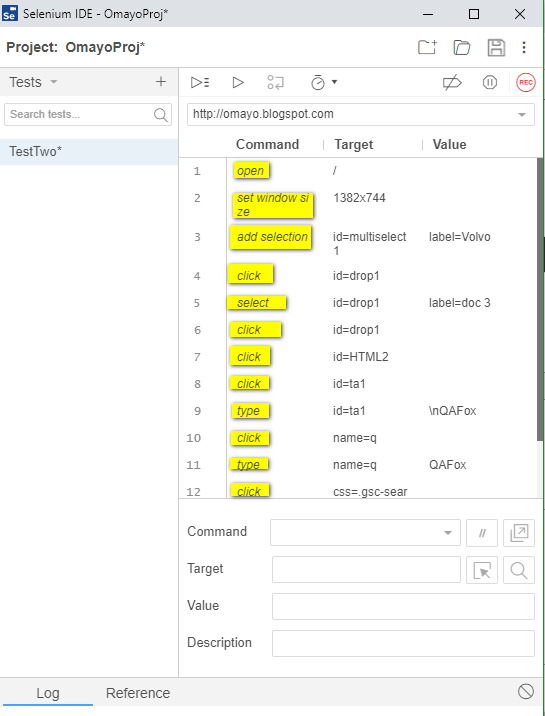The width and height of the screenshot is (545, 716).
Task: Expand the Tests view dropdown
Action: coord(53,82)
